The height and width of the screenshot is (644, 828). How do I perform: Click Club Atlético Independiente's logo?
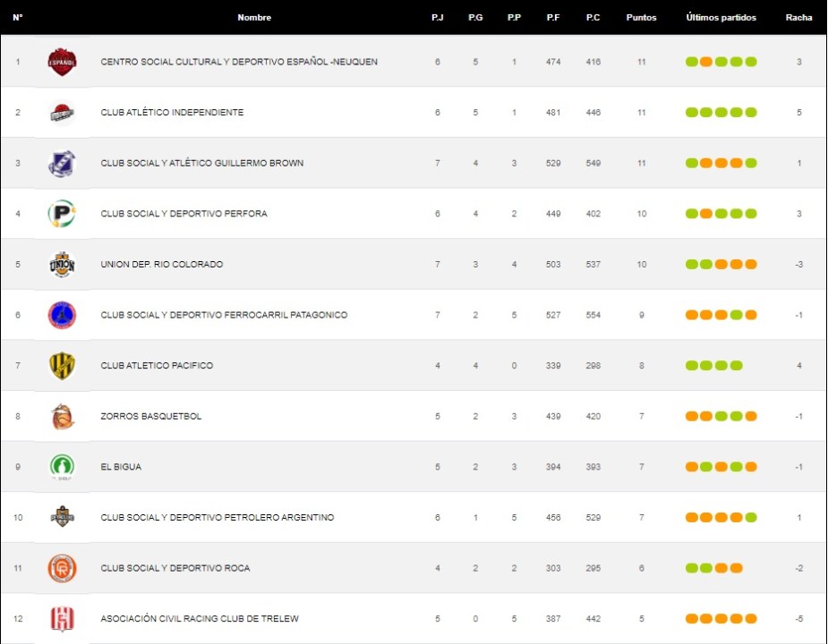click(62, 113)
